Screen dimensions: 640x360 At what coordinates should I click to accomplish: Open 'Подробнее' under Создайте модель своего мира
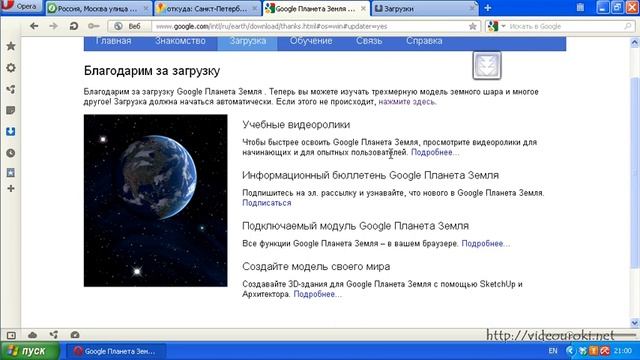coord(317,294)
